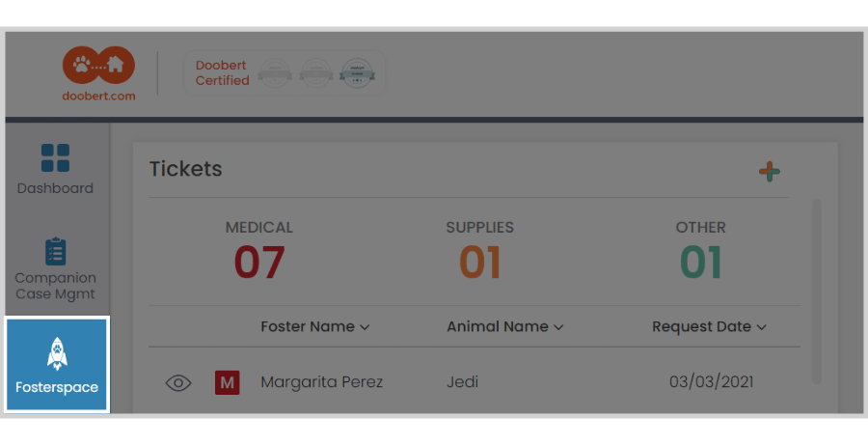Viewport: 868px width, 445px height.
Task: Sort by Foster Name column chevron
Action: [365, 327]
